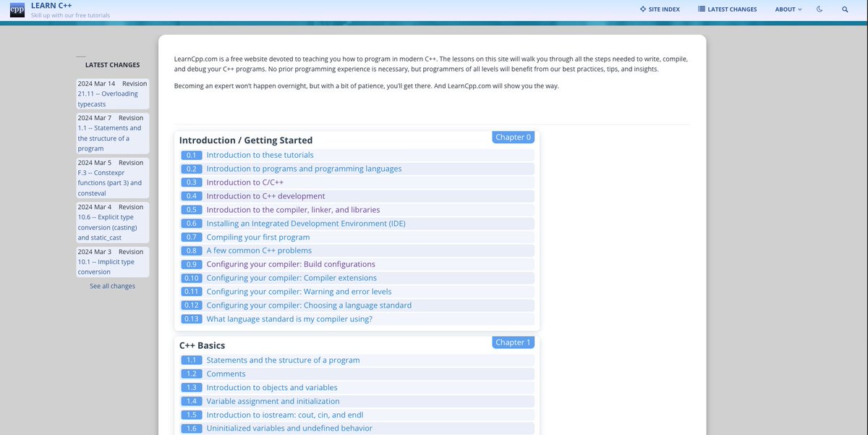The image size is (868, 435).
Task: Open Introduction to C++ development lesson
Action: point(265,196)
